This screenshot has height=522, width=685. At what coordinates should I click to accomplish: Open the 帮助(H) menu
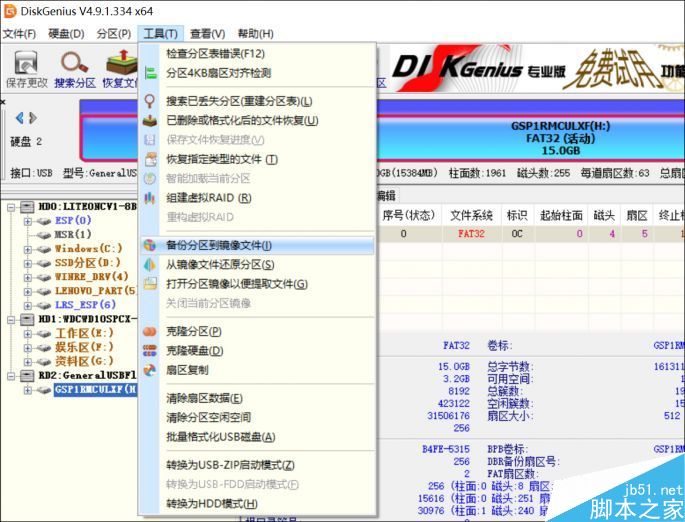tap(256, 34)
